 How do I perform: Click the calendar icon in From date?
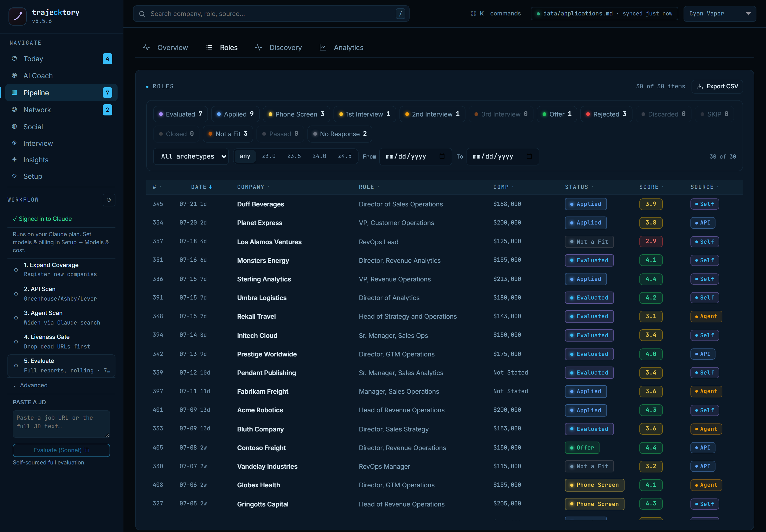tap(442, 156)
